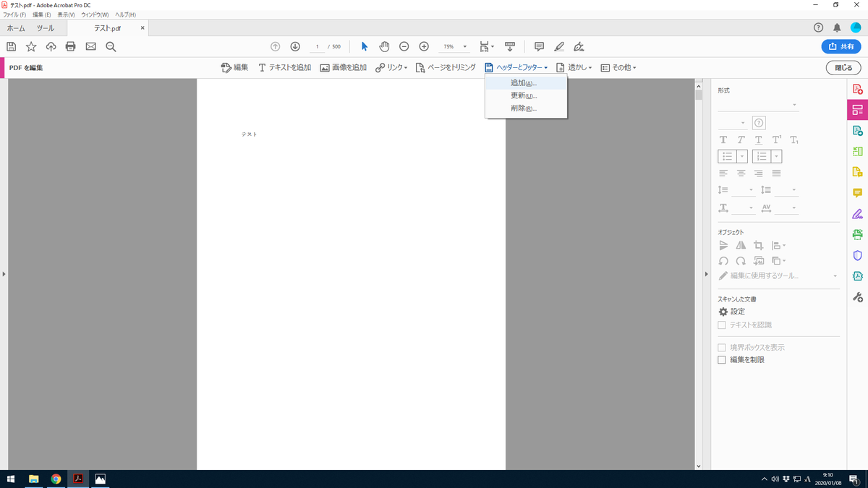Click the 閉じる button
This screenshot has height=488, width=868.
(x=843, y=67)
